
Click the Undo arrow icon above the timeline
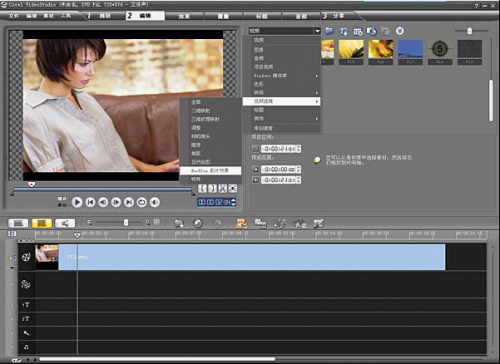click(198, 223)
